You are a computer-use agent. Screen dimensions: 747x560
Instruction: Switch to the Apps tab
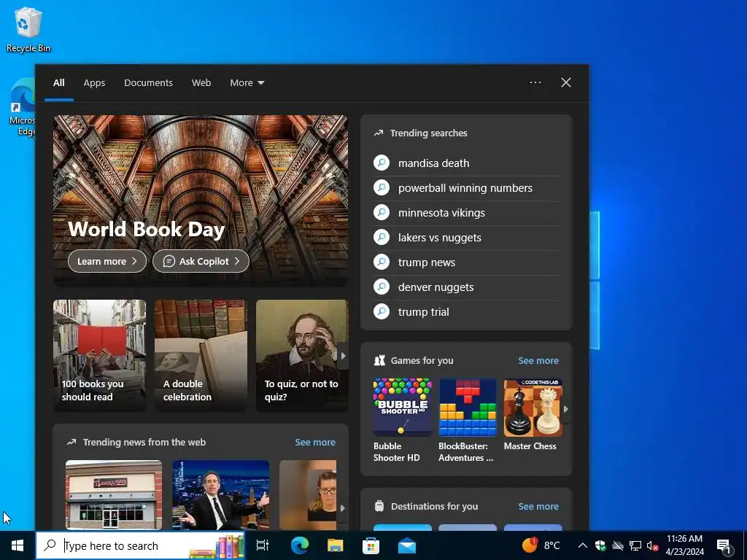[x=94, y=83]
